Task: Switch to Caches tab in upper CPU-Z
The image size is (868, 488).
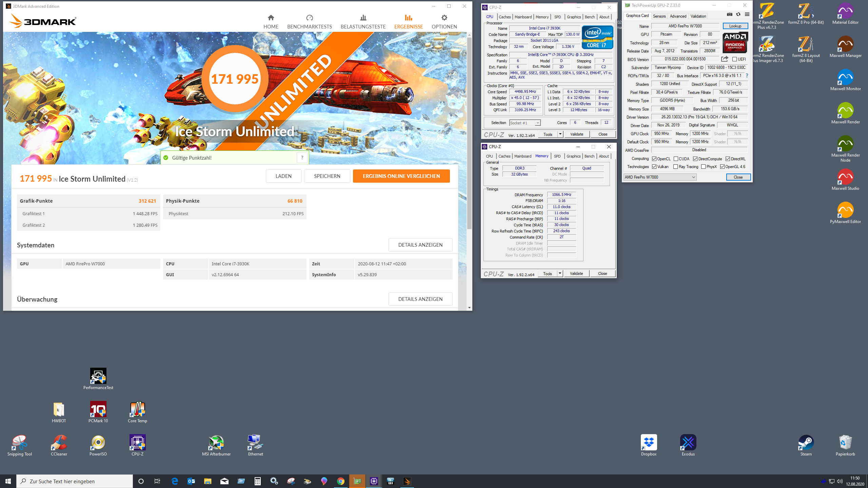Action: pos(505,17)
